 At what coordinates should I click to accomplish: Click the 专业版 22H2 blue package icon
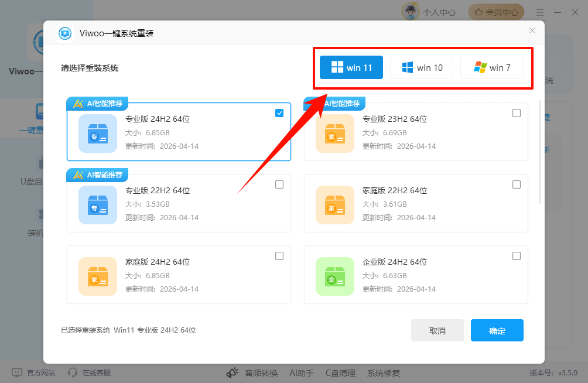click(x=98, y=205)
